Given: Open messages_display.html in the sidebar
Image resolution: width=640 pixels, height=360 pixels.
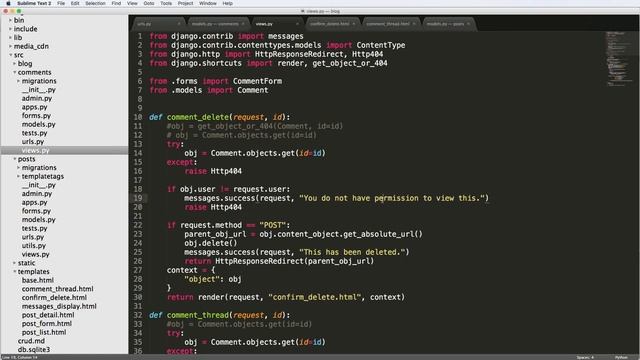Looking at the screenshot, I should tap(59, 306).
